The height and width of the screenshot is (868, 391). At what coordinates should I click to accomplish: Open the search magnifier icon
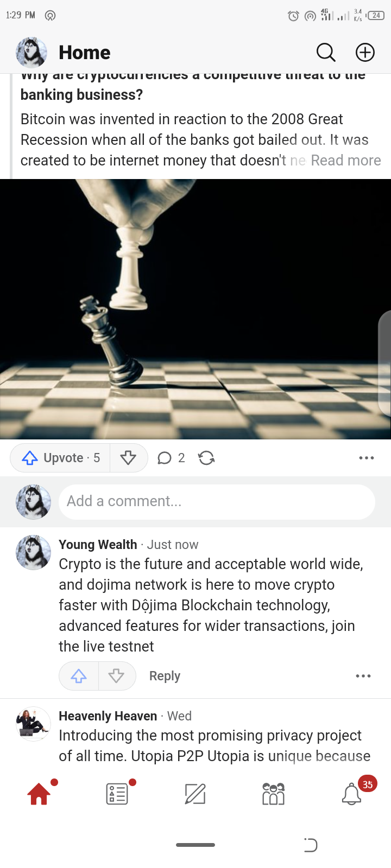click(x=326, y=53)
